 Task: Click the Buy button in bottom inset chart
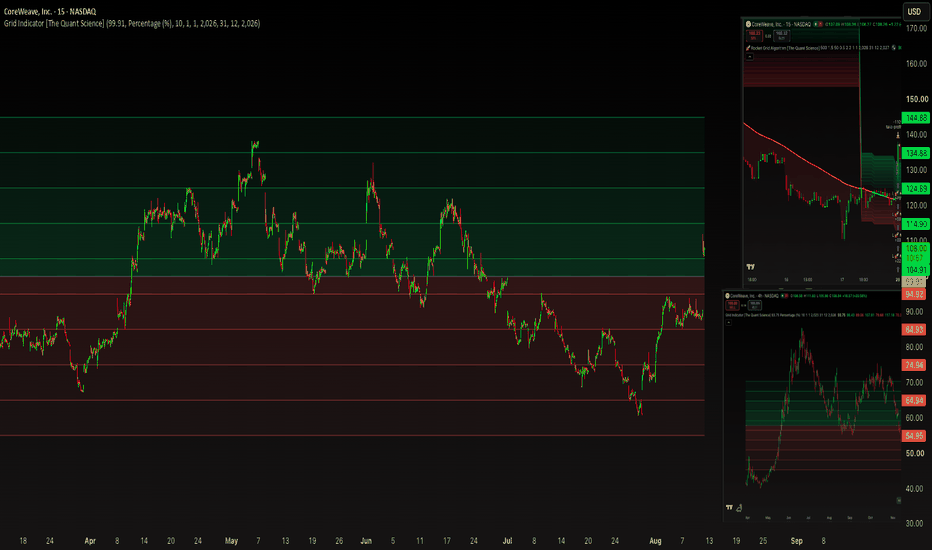[755, 305]
